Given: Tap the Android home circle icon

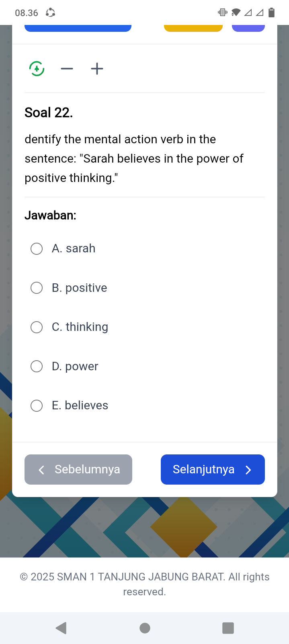Looking at the screenshot, I should pos(145,628).
